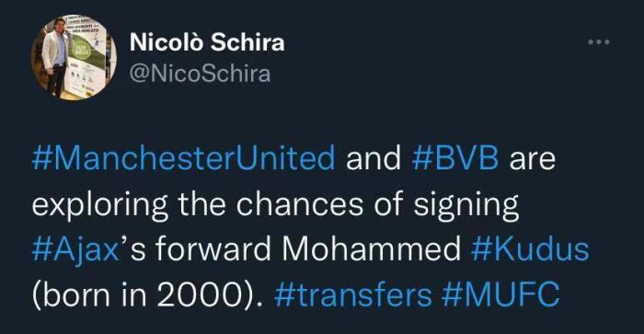Open the #transfers hashtag
This screenshot has height=334, width=644.
pos(352,295)
